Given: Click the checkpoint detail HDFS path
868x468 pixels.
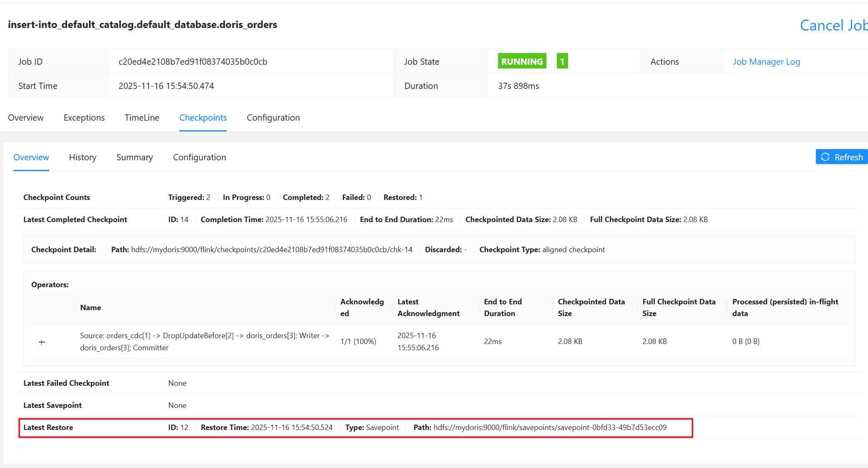Looking at the screenshot, I should [272, 250].
